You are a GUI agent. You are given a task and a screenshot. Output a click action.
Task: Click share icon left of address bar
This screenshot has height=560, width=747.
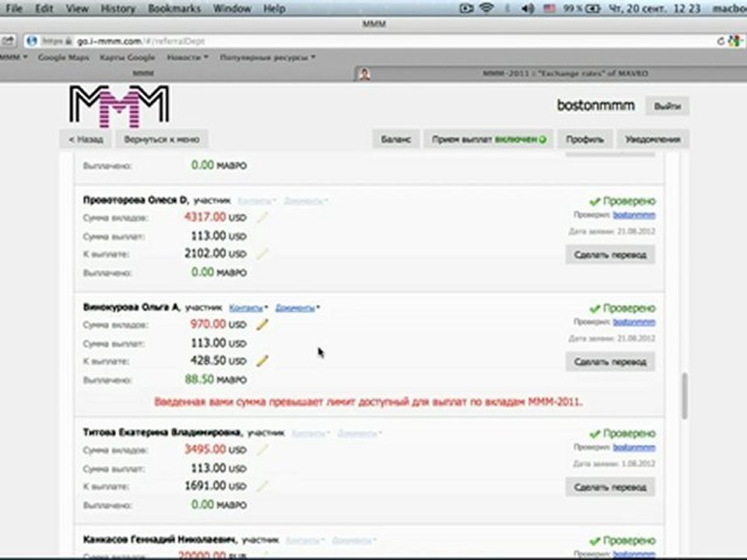8,41
